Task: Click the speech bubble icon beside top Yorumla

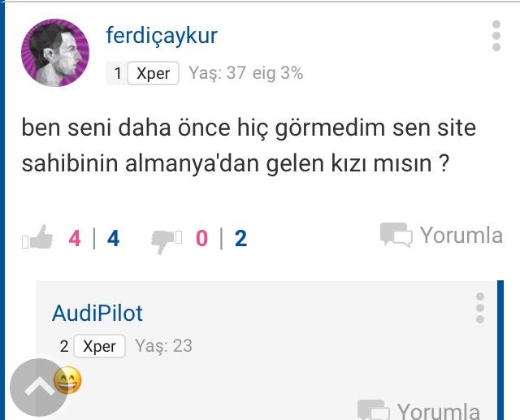Action: click(396, 235)
